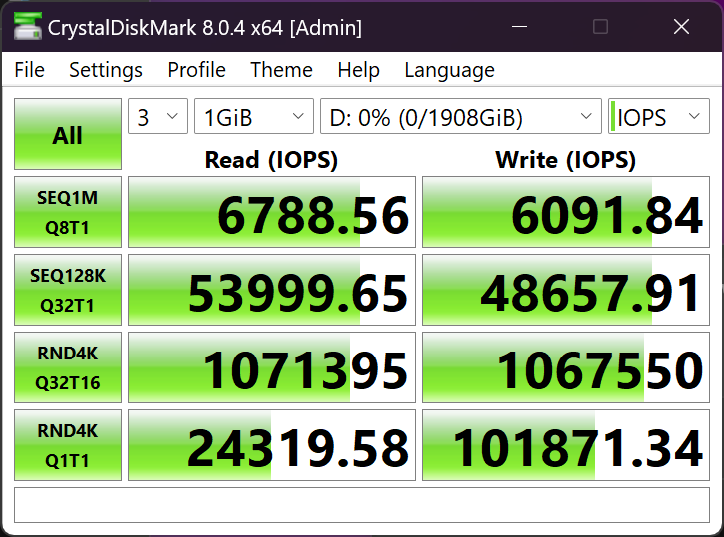The width and height of the screenshot is (724, 537).
Task: Open the Language menu
Action: pos(449,70)
